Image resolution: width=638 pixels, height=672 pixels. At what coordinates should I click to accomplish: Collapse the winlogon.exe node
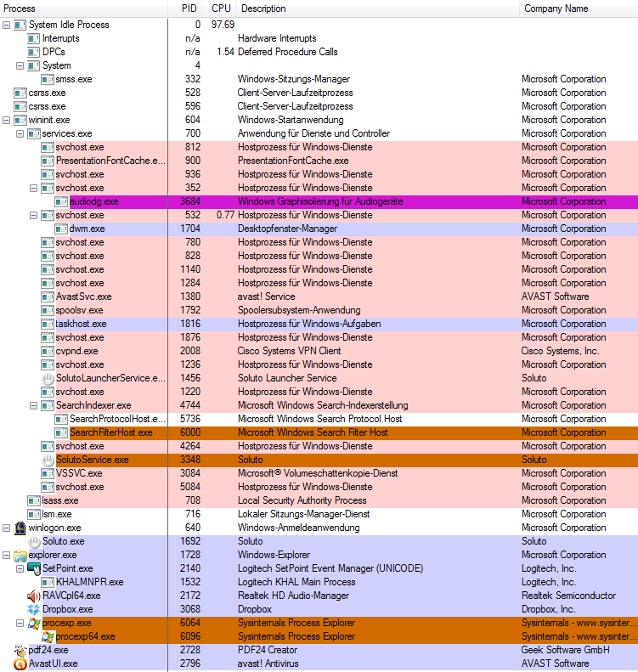[x=7, y=528]
